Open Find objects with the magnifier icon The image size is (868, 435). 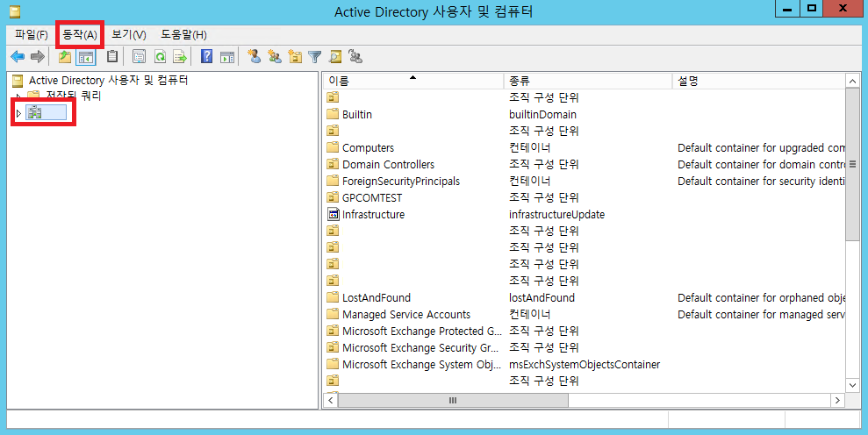click(x=335, y=56)
